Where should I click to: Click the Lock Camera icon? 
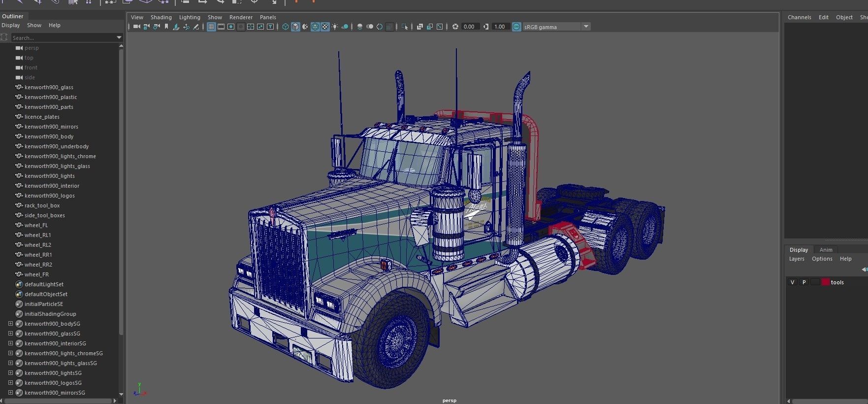point(146,27)
